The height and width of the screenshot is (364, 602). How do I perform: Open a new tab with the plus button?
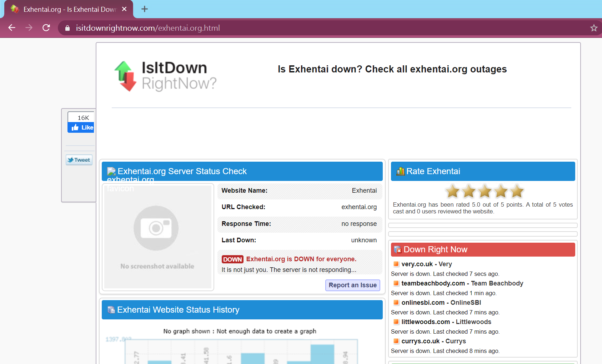click(144, 9)
